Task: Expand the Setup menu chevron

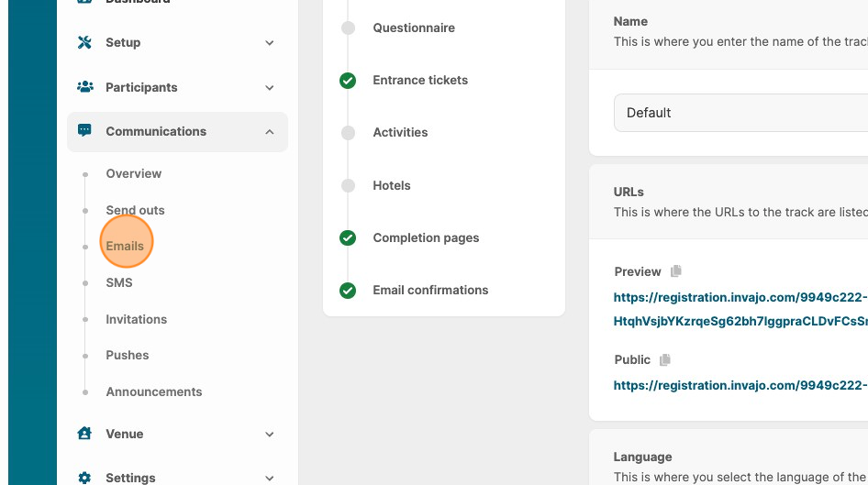Action: pos(270,43)
